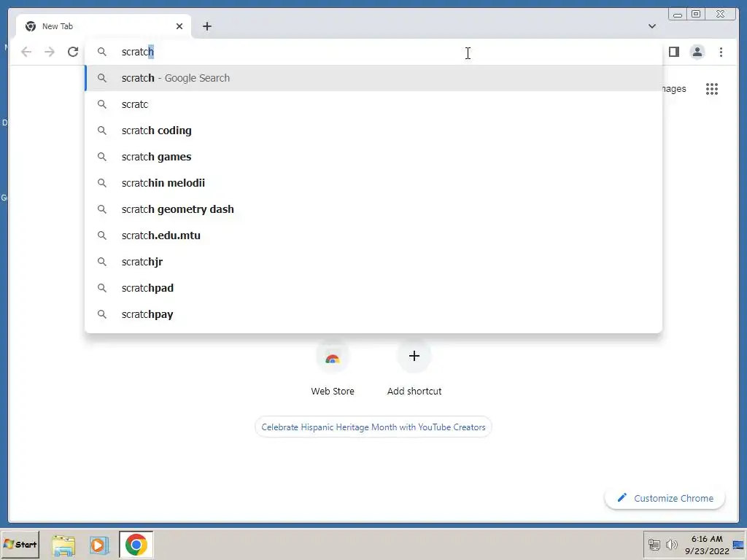This screenshot has width=747, height=560.
Task: Click the clock showing 6:16 AM
Action: pos(707,545)
